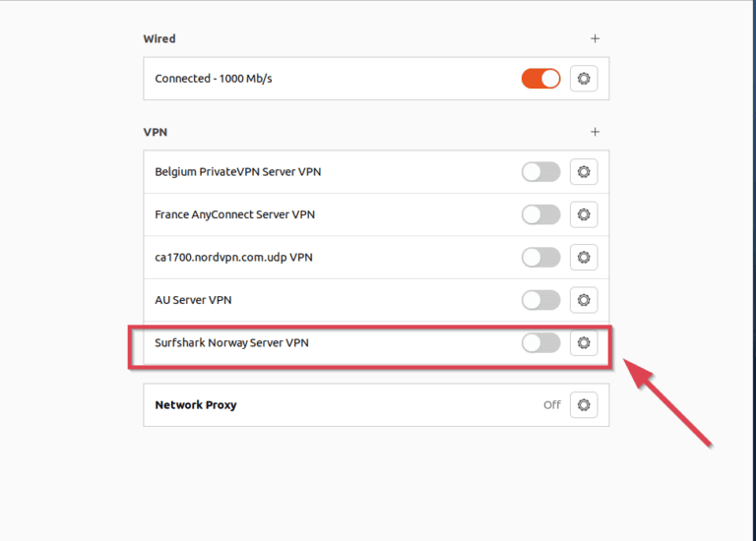Click the Network Proxy row label
Image resolution: width=756 pixels, height=541 pixels.
196,404
